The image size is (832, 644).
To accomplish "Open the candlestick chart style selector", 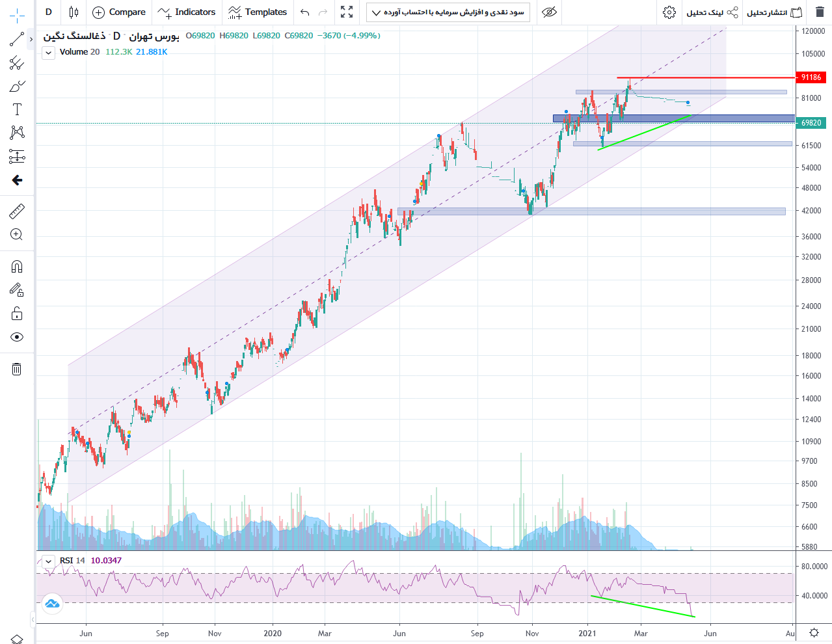I will click(x=74, y=12).
